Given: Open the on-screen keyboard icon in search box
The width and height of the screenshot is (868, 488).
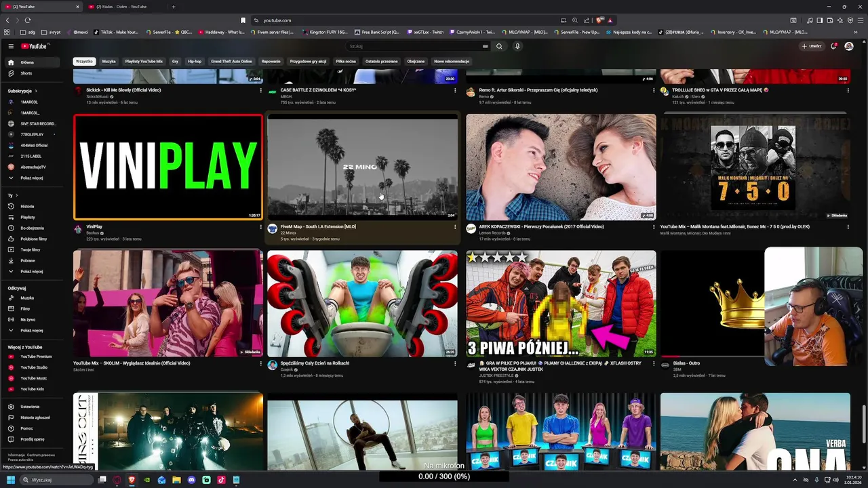Looking at the screenshot, I should tap(485, 46).
